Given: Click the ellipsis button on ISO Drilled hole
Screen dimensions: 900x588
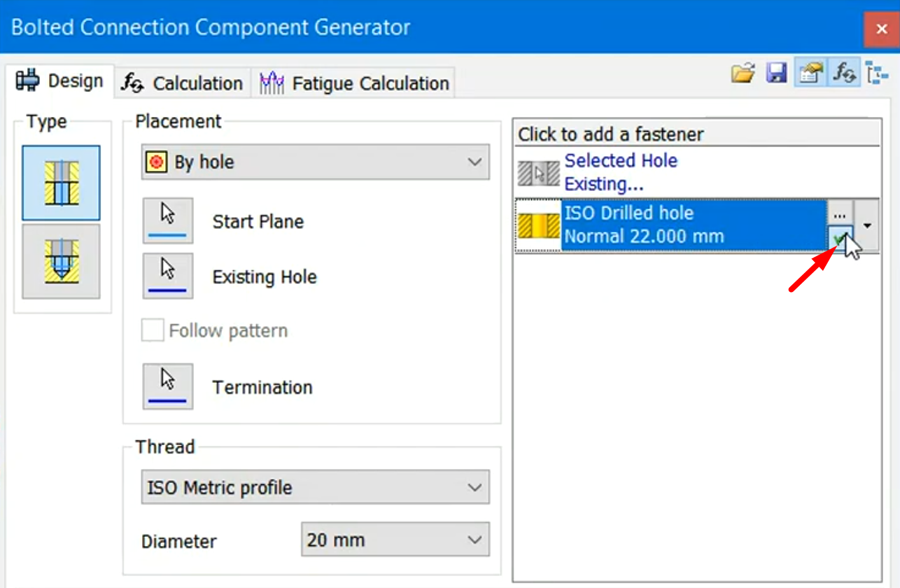Looking at the screenshot, I should click(840, 212).
